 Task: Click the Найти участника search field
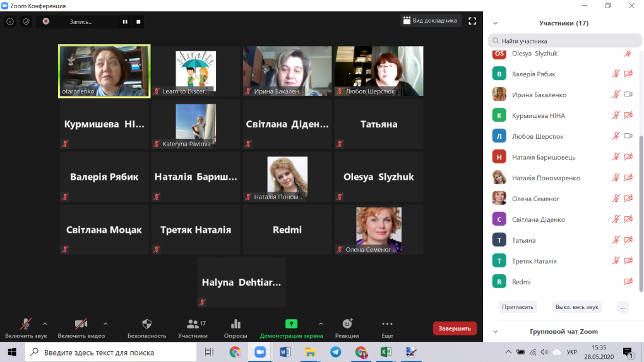pos(564,40)
